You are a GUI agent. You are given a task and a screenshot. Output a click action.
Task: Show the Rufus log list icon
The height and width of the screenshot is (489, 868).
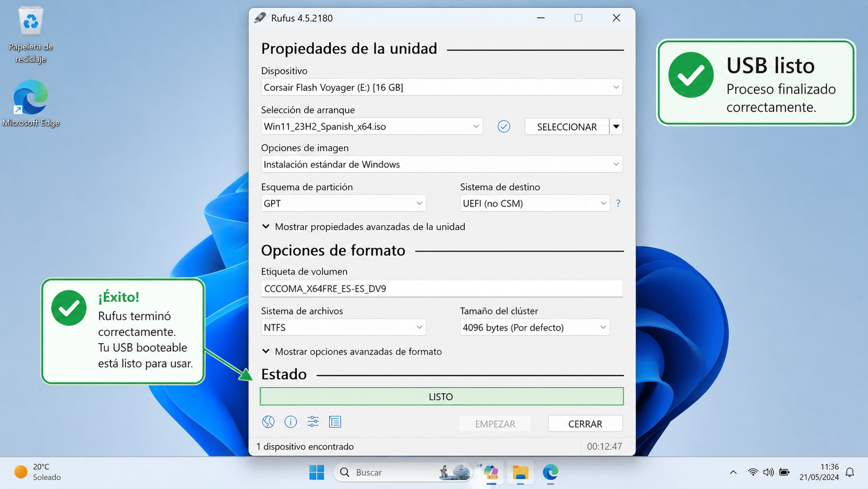[335, 422]
